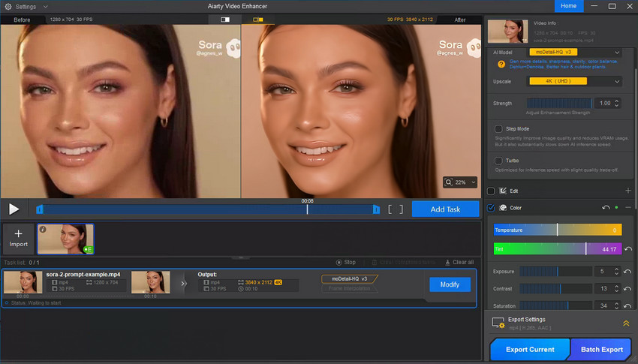Open the Upscale 4K UHD dropdown
638x364 pixels.
point(574,81)
